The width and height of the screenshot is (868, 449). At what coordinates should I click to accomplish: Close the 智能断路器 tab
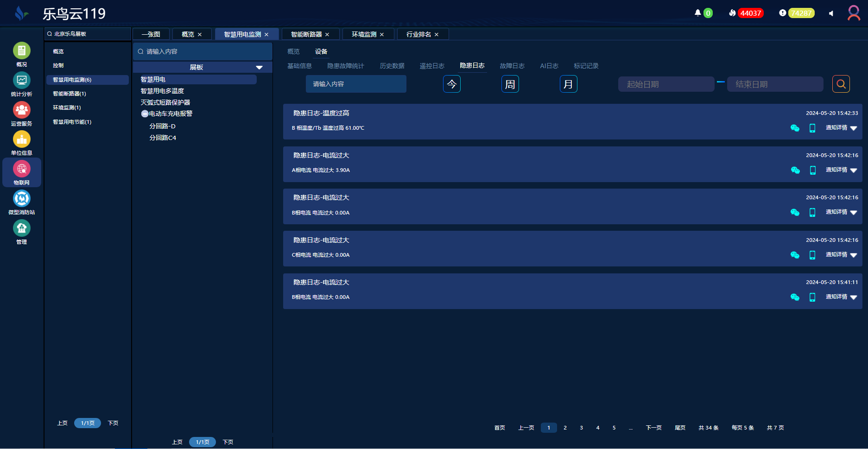327,35
